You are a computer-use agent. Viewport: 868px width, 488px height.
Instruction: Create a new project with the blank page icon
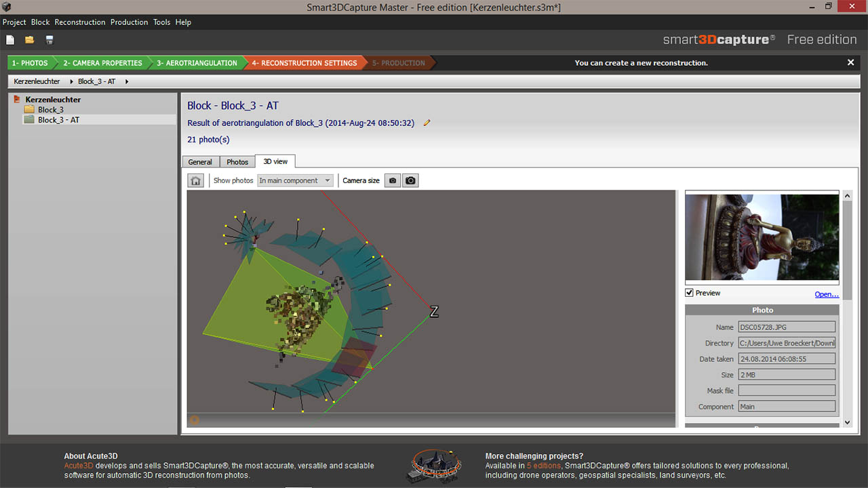coord(10,40)
